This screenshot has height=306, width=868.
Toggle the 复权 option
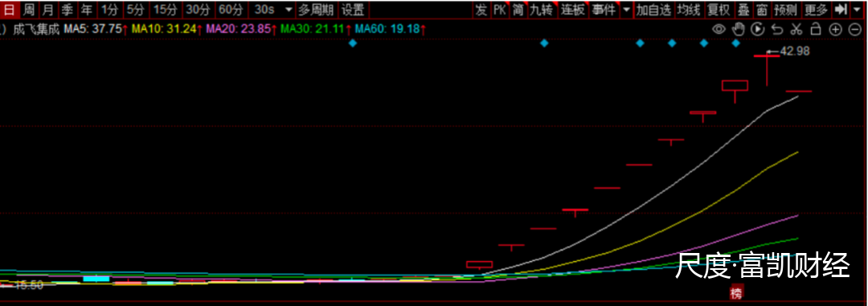tap(719, 10)
